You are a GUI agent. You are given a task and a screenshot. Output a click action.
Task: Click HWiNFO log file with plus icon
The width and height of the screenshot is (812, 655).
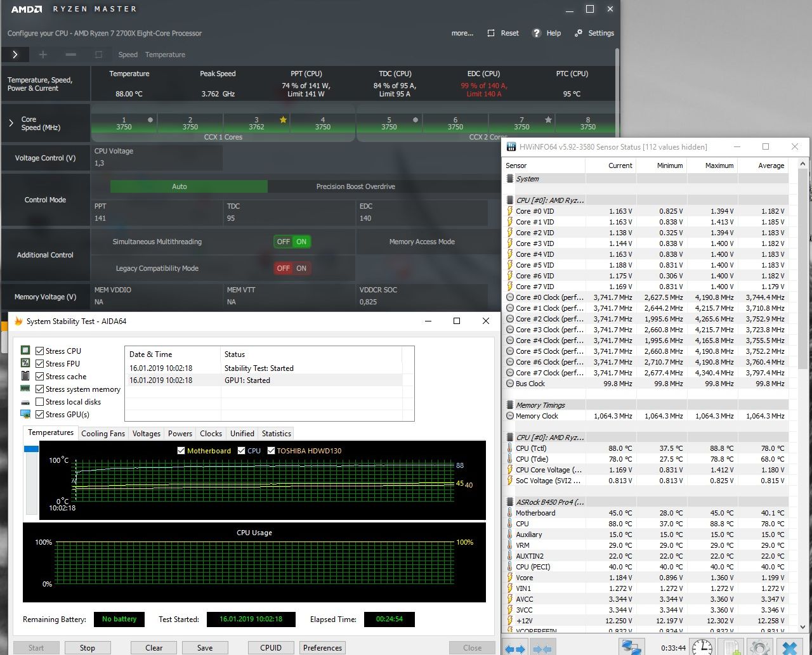click(x=732, y=647)
